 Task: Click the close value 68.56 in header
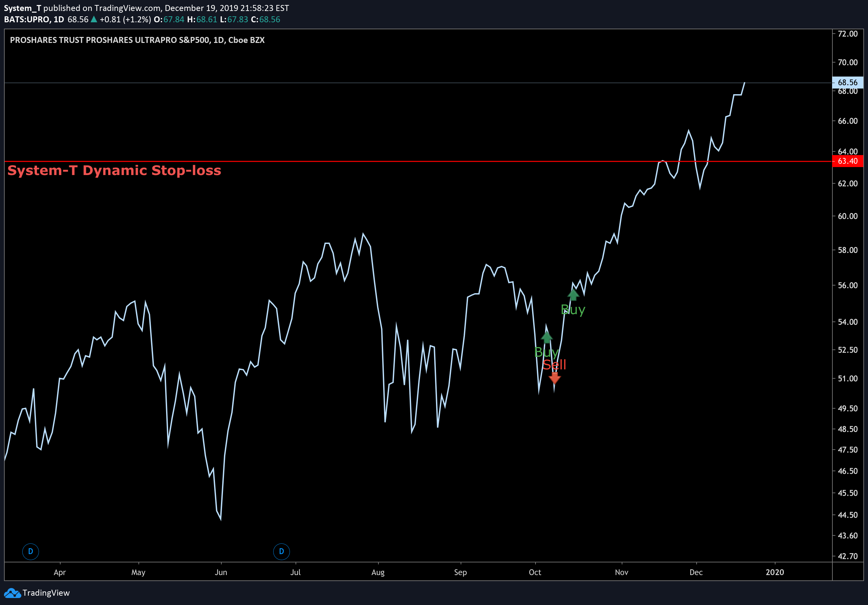[x=270, y=20]
